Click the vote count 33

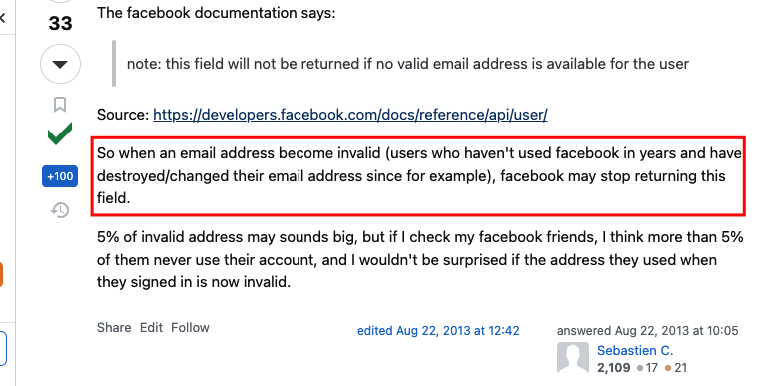point(60,23)
